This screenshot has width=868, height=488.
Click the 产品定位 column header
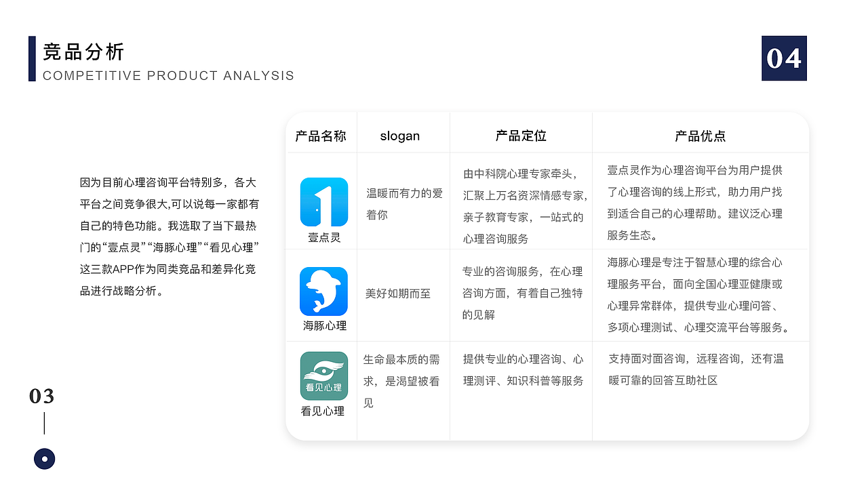tap(521, 136)
